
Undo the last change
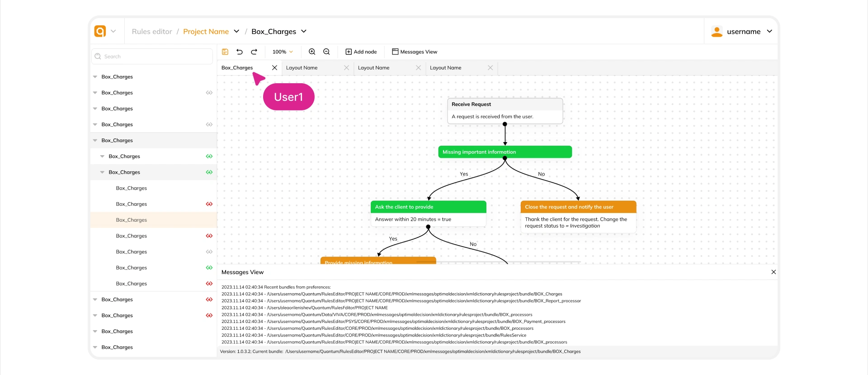[240, 52]
